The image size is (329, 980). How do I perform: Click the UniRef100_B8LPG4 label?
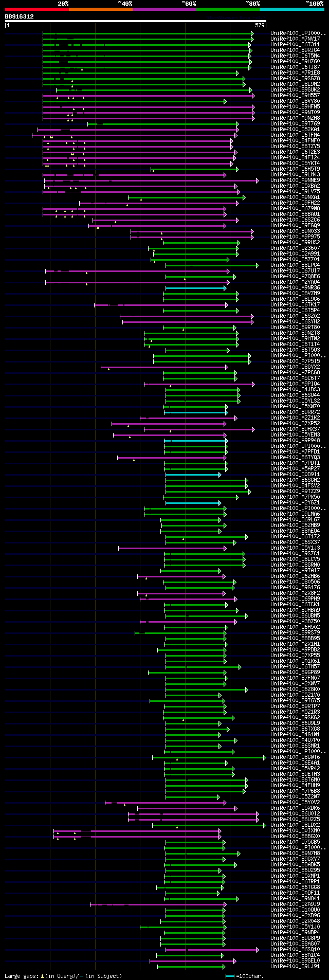click(295, 265)
